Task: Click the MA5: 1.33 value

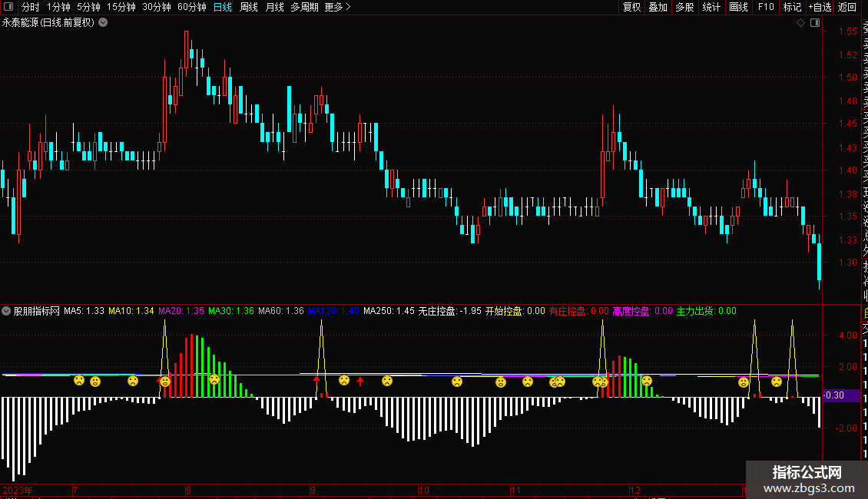Action: [x=84, y=311]
